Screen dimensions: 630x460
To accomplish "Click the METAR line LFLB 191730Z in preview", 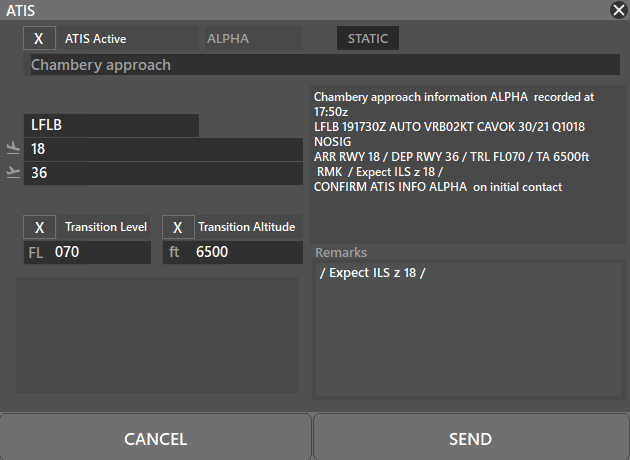I will (449, 127).
